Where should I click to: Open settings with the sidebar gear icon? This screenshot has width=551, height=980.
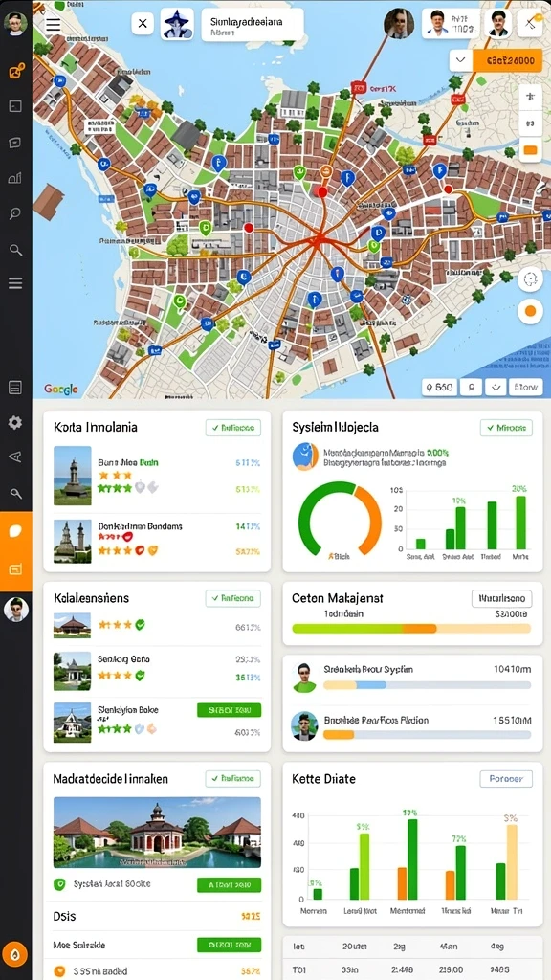[15, 422]
